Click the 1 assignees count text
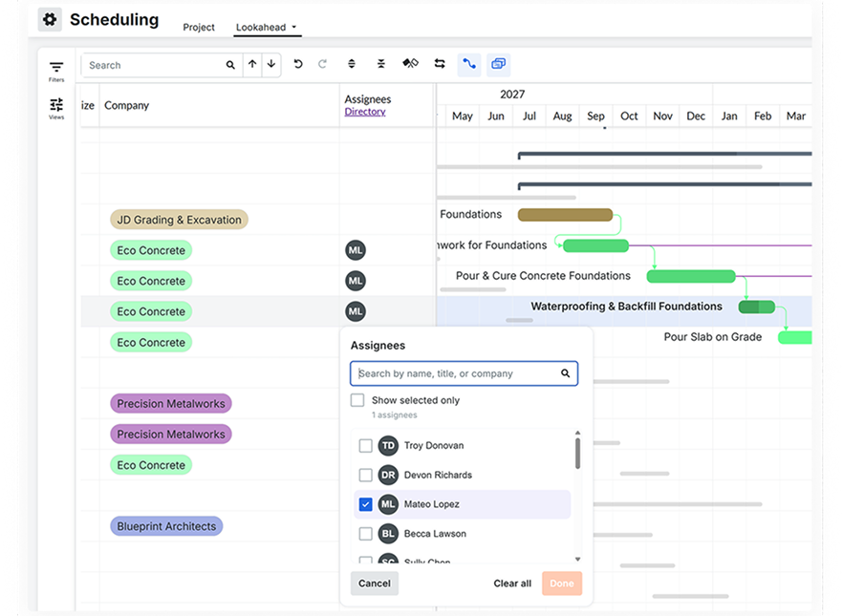The image size is (843, 616). click(394, 415)
